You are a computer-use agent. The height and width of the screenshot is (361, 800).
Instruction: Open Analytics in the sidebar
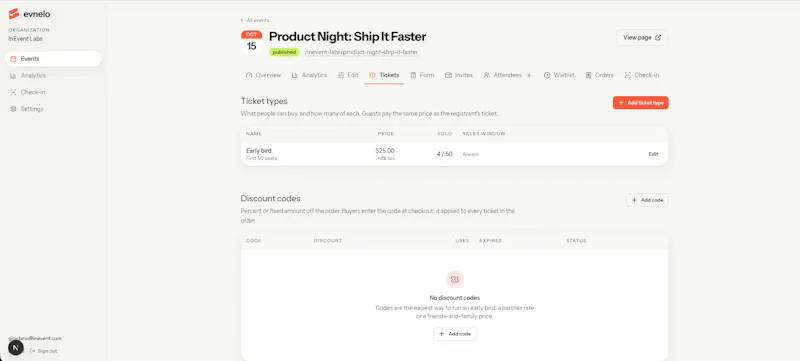pos(53,75)
